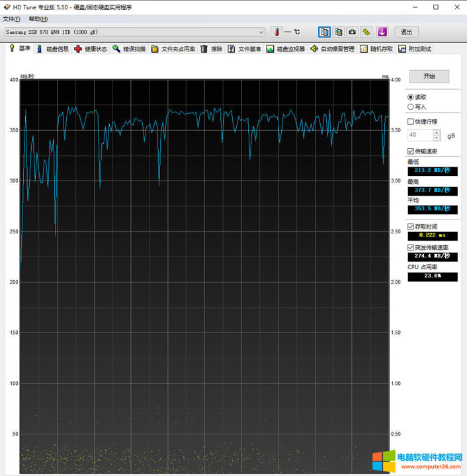Viewport: 467px width, 476px height.
Task: Click the 开始 start button
Action: [x=429, y=76]
